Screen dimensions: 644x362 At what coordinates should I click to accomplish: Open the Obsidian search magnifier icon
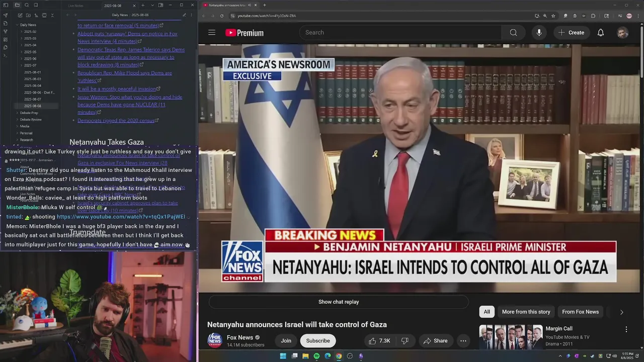pos(27,5)
